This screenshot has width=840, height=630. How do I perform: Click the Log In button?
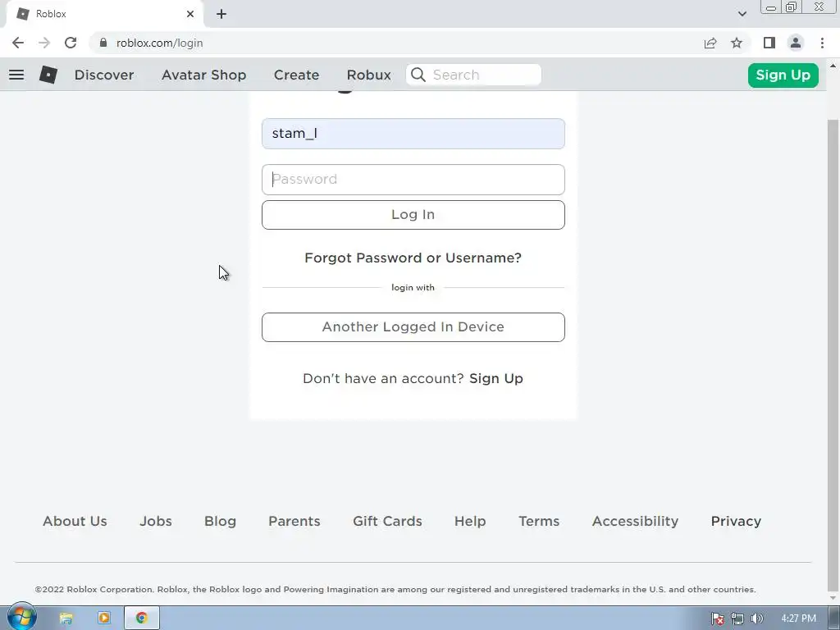(413, 215)
